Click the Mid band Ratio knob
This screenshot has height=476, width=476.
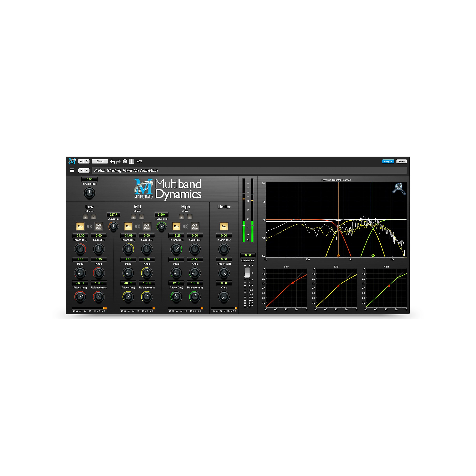coord(128,273)
